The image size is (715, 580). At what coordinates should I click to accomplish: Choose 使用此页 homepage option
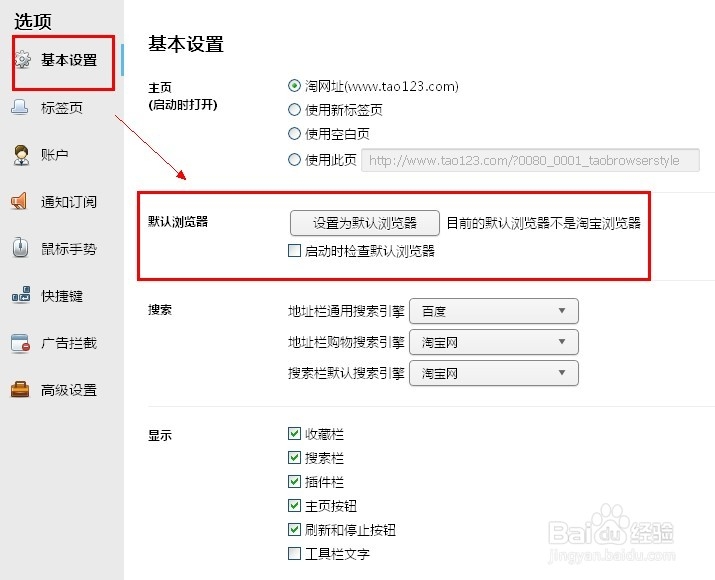[295, 160]
